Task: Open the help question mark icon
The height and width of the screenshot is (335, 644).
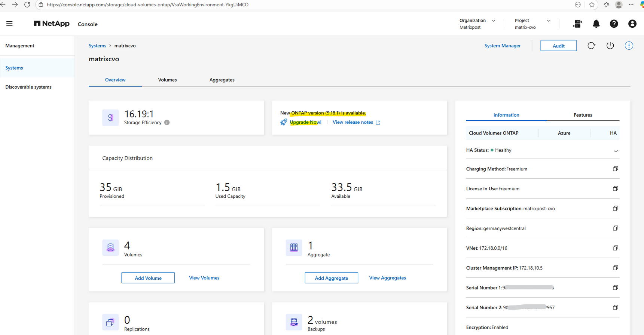Action: click(x=614, y=24)
